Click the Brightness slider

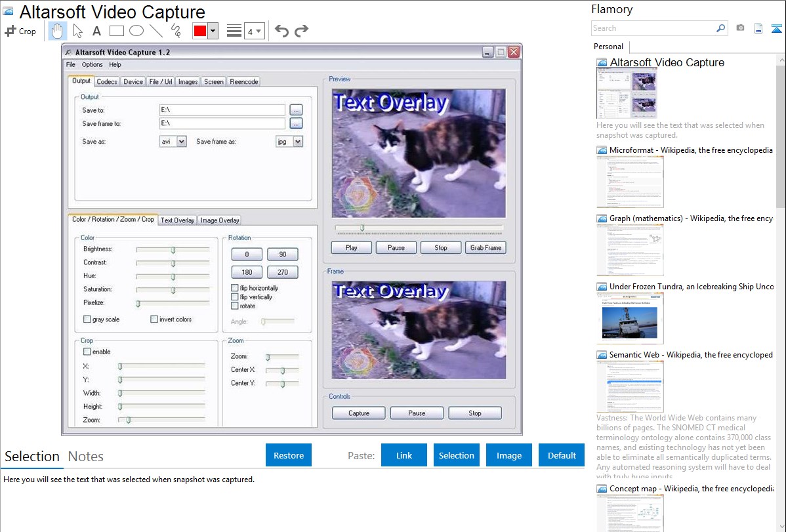[173, 249]
